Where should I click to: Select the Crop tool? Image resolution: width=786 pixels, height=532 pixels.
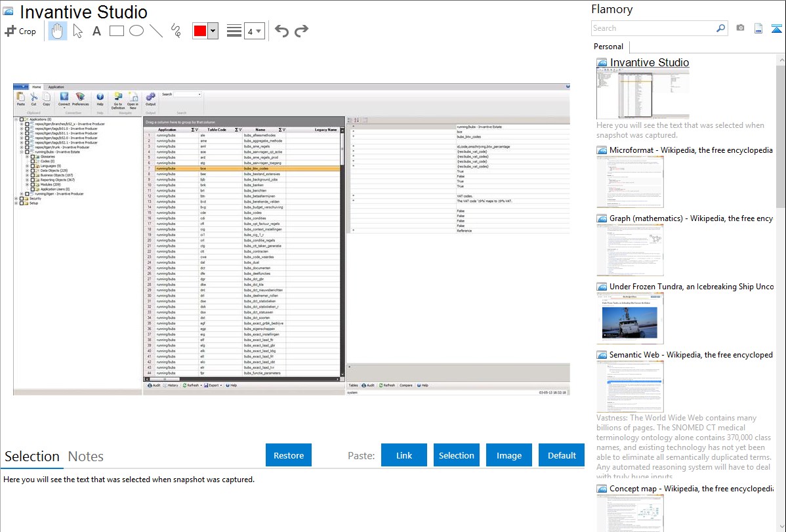(20, 31)
